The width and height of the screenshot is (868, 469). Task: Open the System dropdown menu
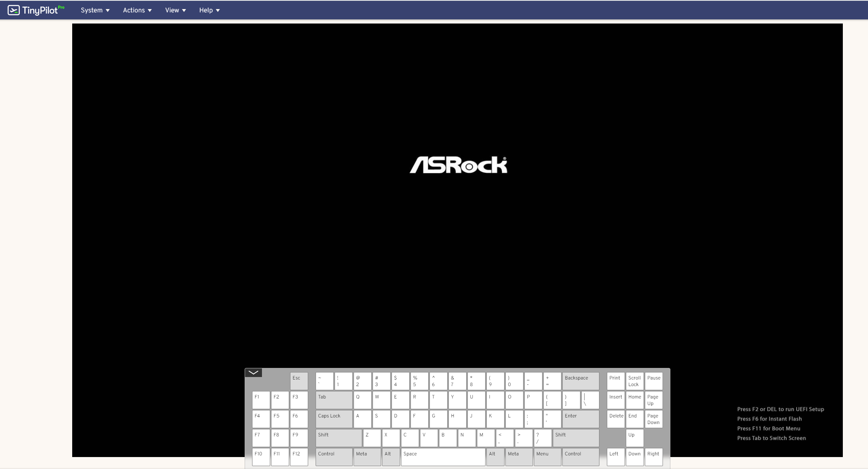pyautogui.click(x=95, y=10)
